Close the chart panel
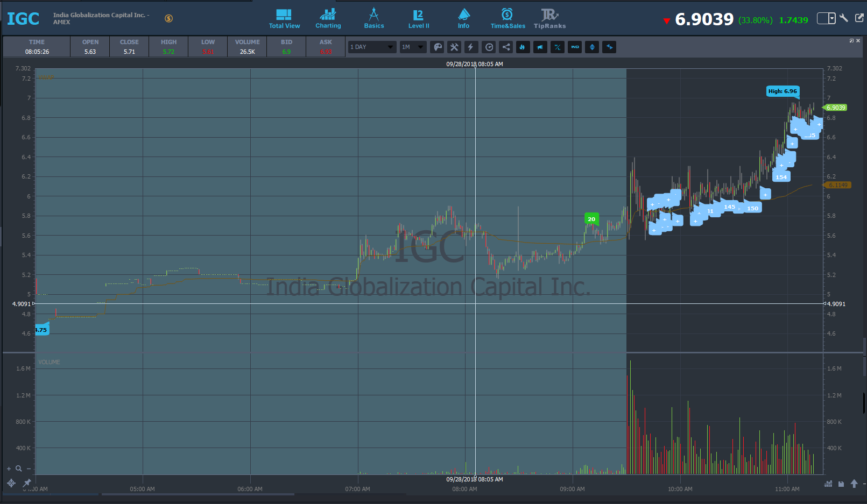867x504 pixels. pyautogui.click(x=858, y=41)
